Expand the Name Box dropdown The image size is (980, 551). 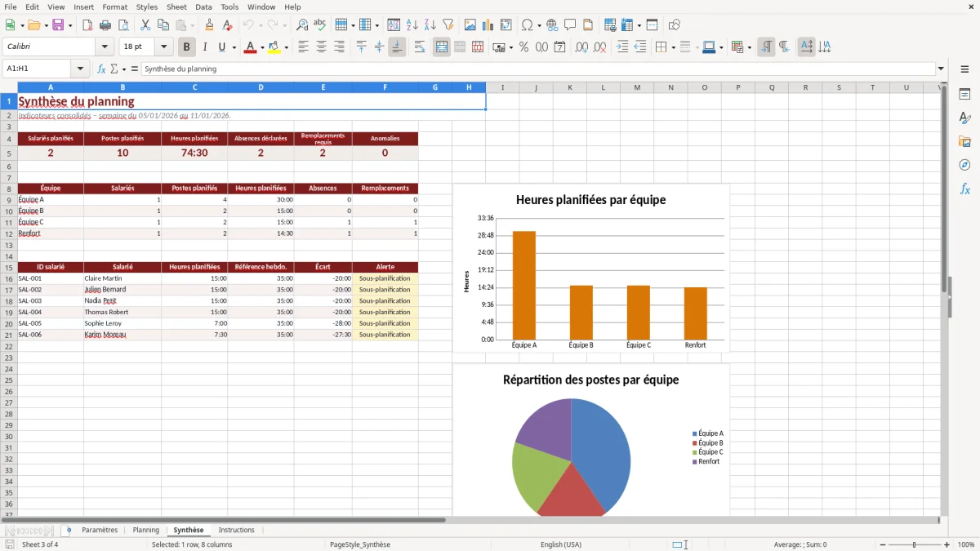pos(80,69)
